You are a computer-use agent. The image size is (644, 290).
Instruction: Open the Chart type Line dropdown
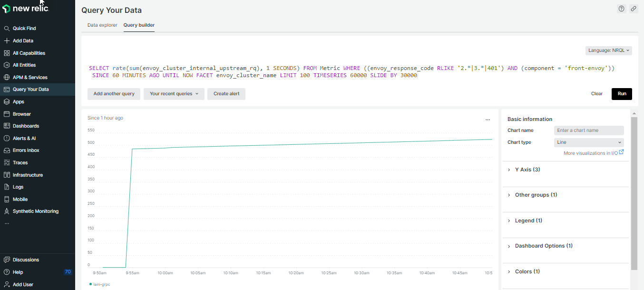click(589, 142)
